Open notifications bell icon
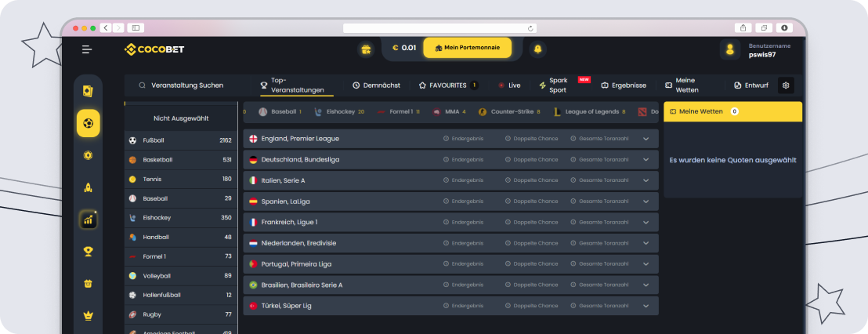The height and width of the screenshot is (334, 868). tap(537, 49)
